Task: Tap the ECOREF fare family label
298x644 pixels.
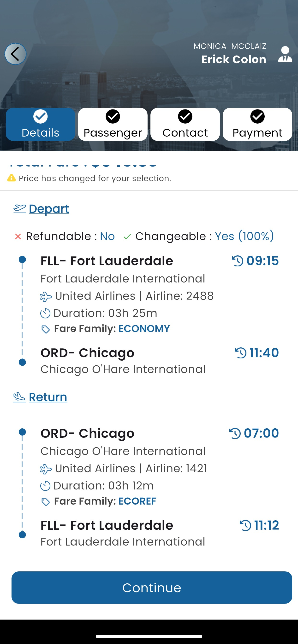Action: coord(137,501)
